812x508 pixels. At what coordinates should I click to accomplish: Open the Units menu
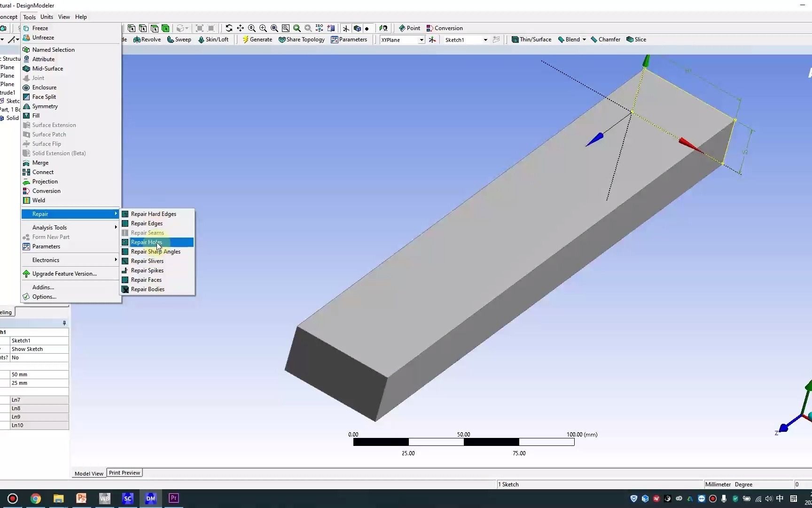tap(47, 16)
